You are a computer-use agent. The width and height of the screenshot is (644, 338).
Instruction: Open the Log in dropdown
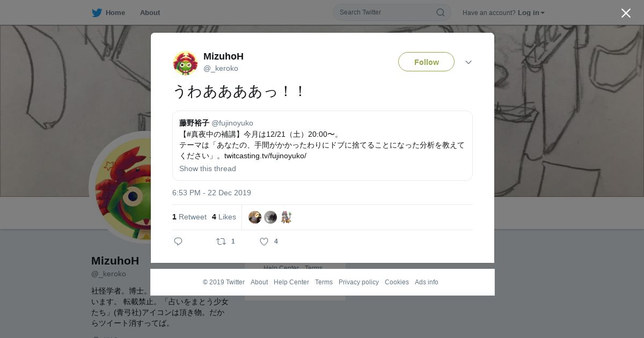[x=531, y=12]
